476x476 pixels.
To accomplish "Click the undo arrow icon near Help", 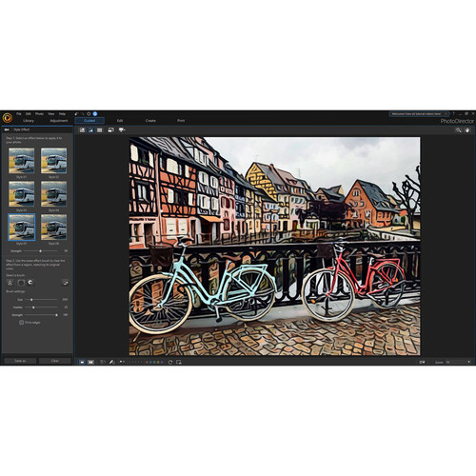I will click(76, 113).
